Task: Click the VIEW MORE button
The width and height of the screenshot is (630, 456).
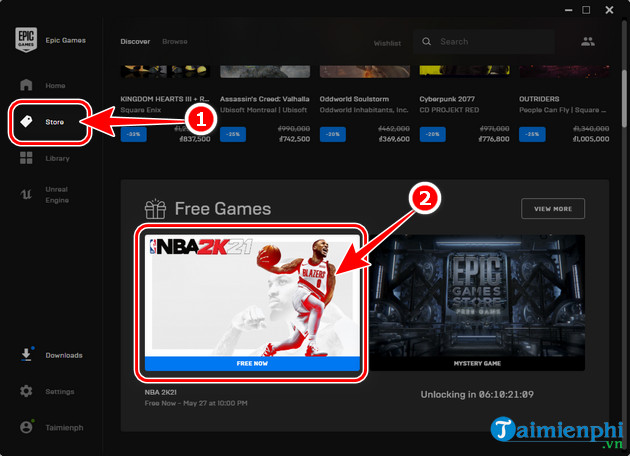Action: click(x=553, y=209)
